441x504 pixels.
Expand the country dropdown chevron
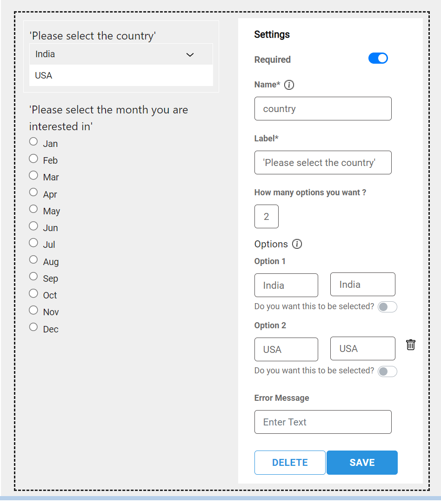[x=190, y=55]
